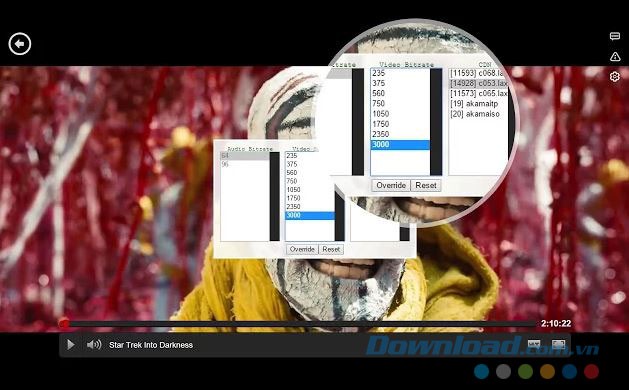The height and width of the screenshot is (390, 629).
Task: Mute audio via the speaker icon
Action: pyautogui.click(x=94, y=345)
